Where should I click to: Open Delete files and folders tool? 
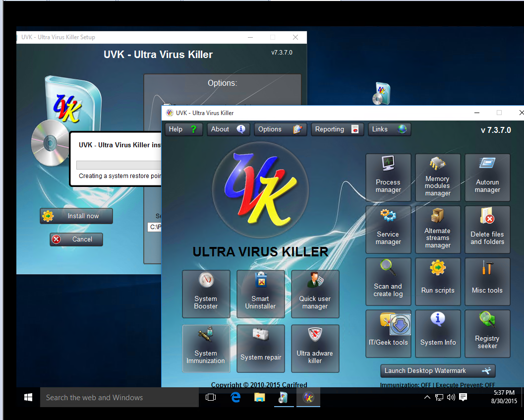487,230
